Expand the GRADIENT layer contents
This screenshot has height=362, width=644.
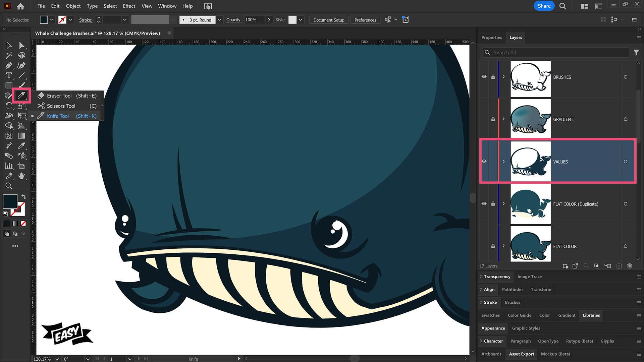coord(503,119)
